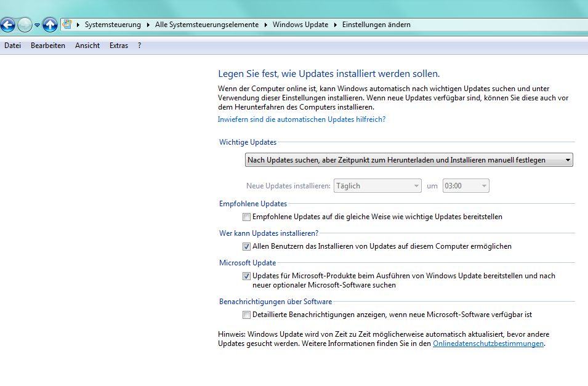Open link Inwiefern sind die automatischen Updates hilfreich?
This screenshot has width=588, height=386.
(302, 119)
